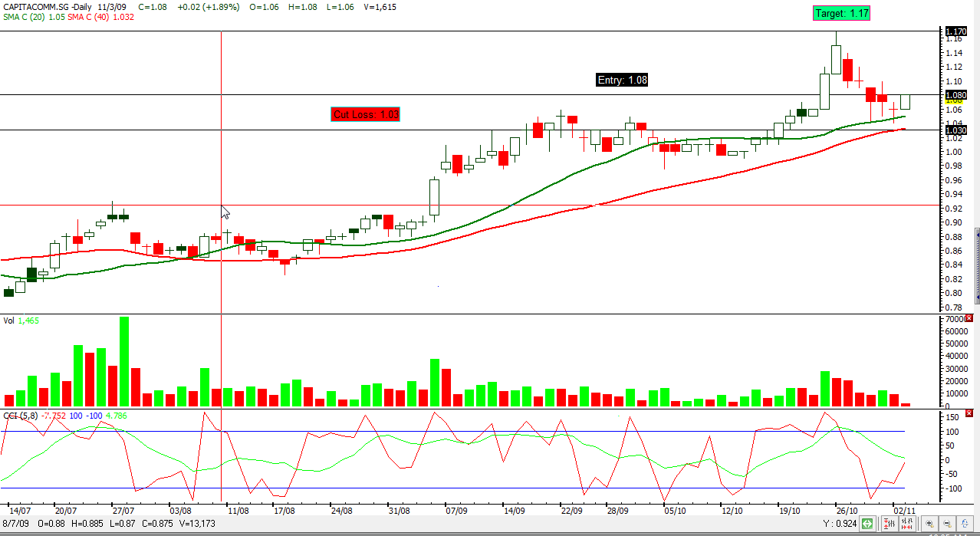The width and height of the screenshot is (980, 536).
Task: Click the green auto-scale arrows icon
Action: (867, 524)
